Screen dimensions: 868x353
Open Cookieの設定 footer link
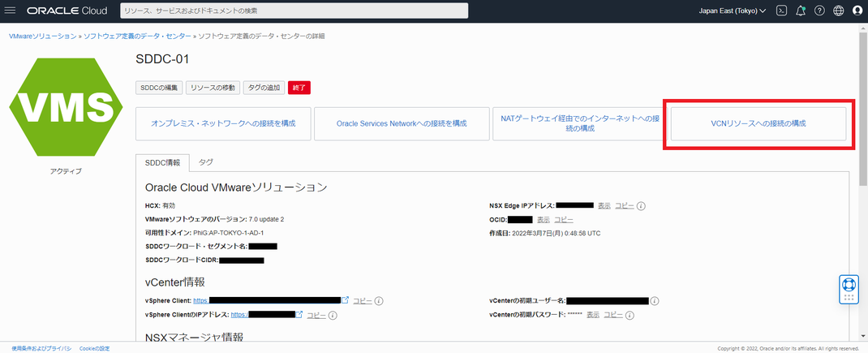coord(95,349)
